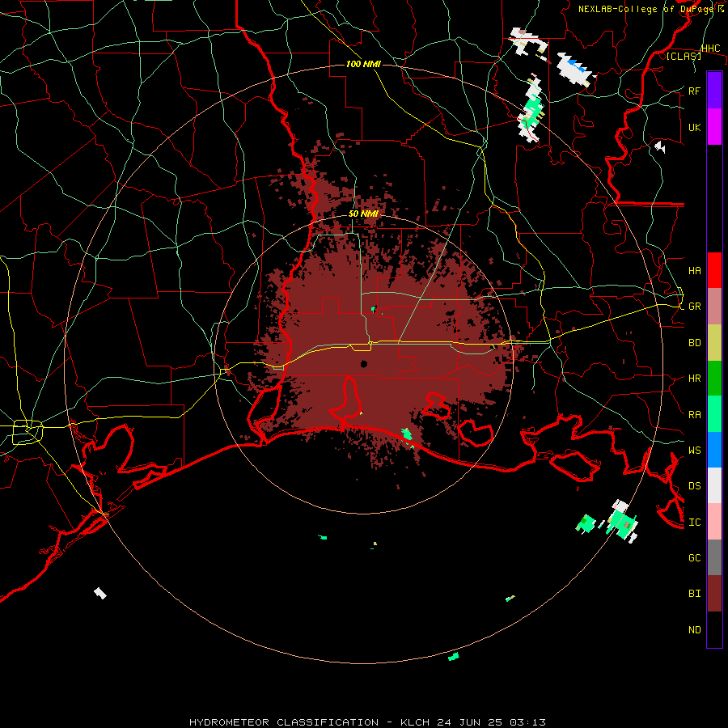The height and width of the screenshot is (728, 728).
Task: Click 'HYDROMETEOR CLASSIFICATION' in the bottom caption
Action: 284,722
